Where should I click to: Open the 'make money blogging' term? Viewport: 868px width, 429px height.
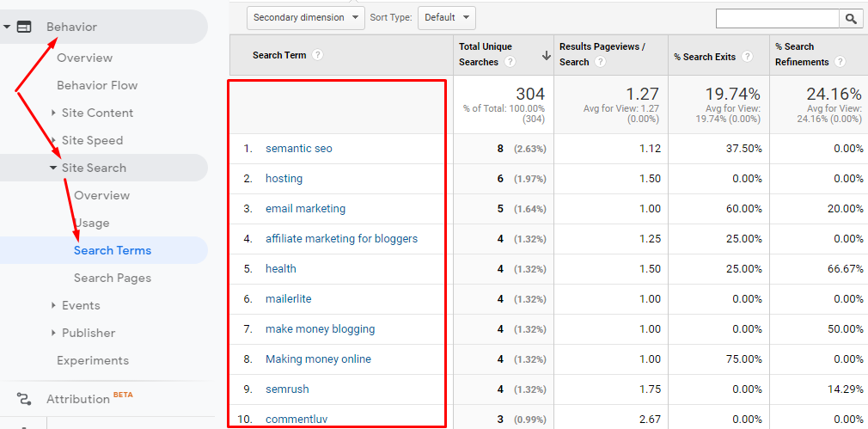coord(320,328)
